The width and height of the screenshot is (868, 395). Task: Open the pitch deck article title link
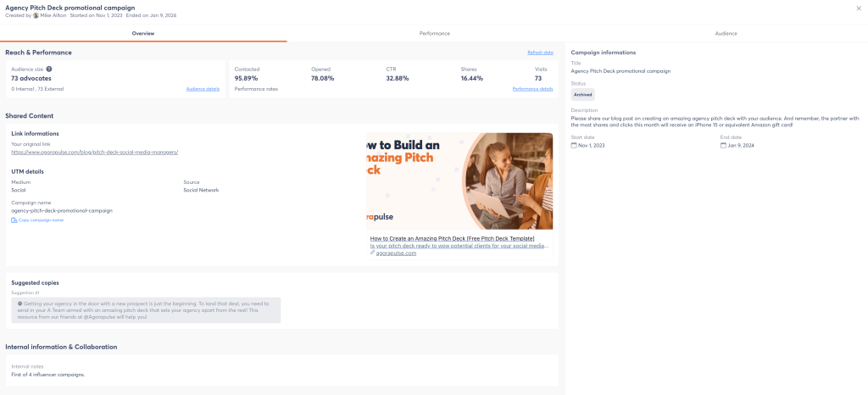click(x=453, y=238)
